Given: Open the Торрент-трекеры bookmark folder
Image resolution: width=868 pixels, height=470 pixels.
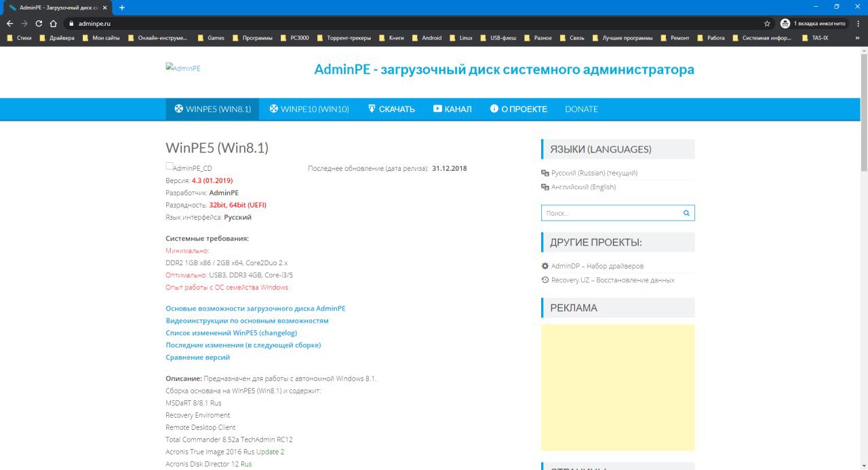Looking at the screenshot, I should [344, 38].
